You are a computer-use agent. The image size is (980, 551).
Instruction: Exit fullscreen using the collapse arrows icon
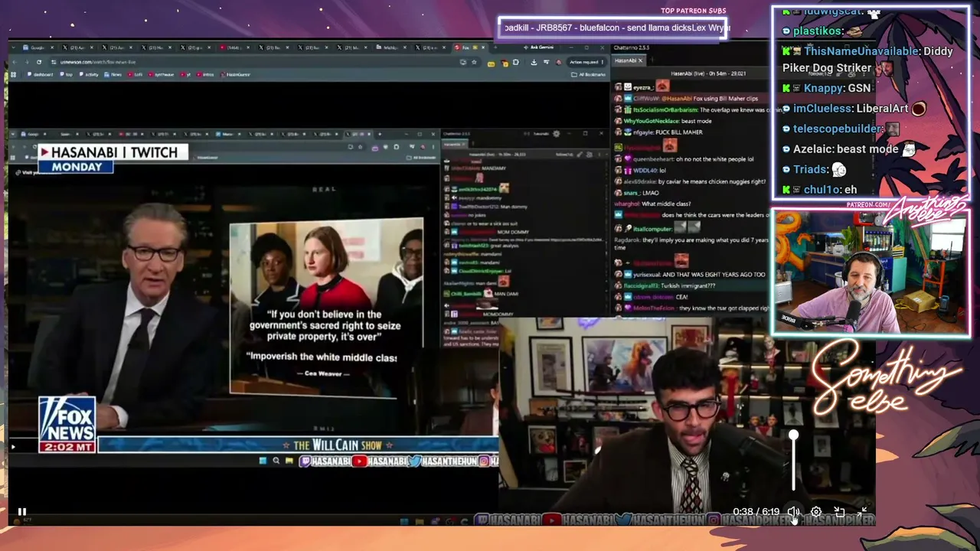pos(863,512)
